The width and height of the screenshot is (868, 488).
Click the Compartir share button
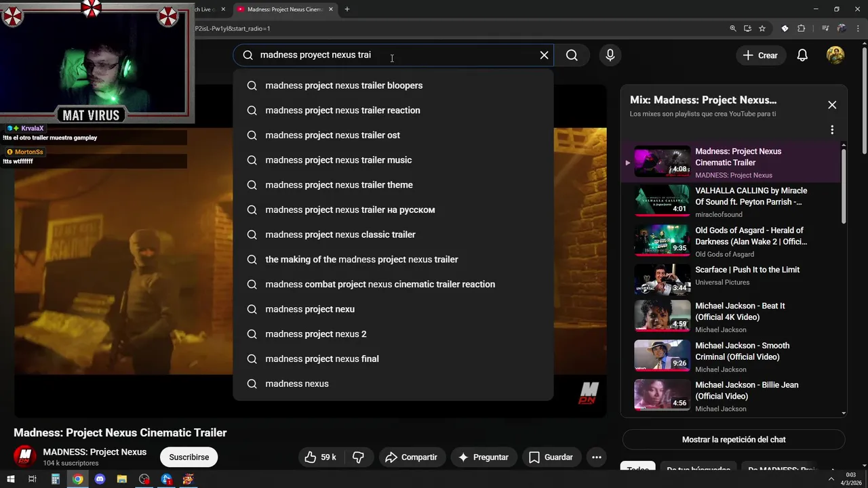tap(412, 457)
